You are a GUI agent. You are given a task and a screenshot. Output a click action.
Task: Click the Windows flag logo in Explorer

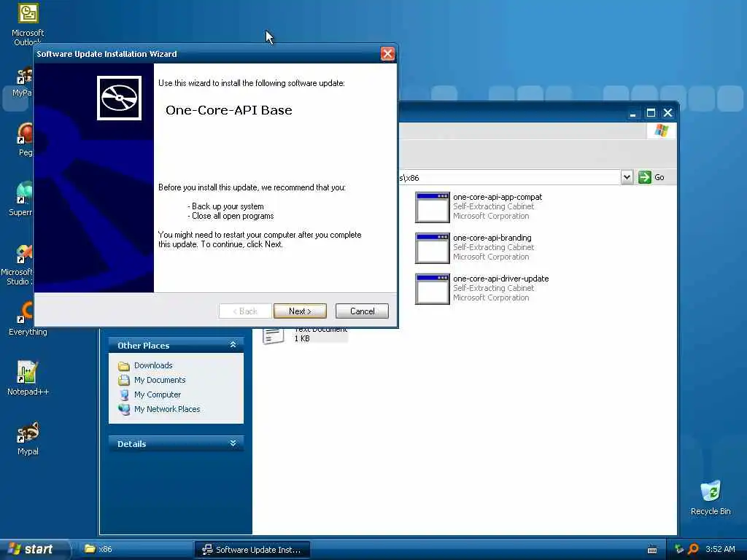pyautogui.click(x=661, y=131)
